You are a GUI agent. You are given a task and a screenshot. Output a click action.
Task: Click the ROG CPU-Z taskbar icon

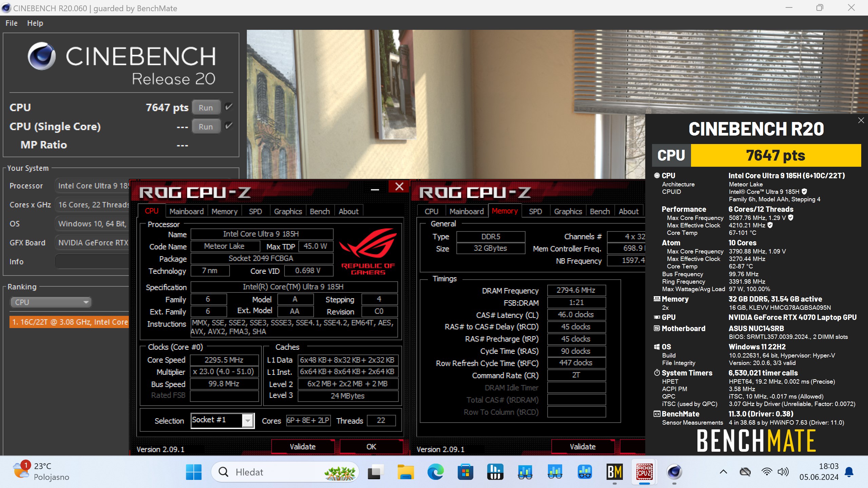(644, 472)
